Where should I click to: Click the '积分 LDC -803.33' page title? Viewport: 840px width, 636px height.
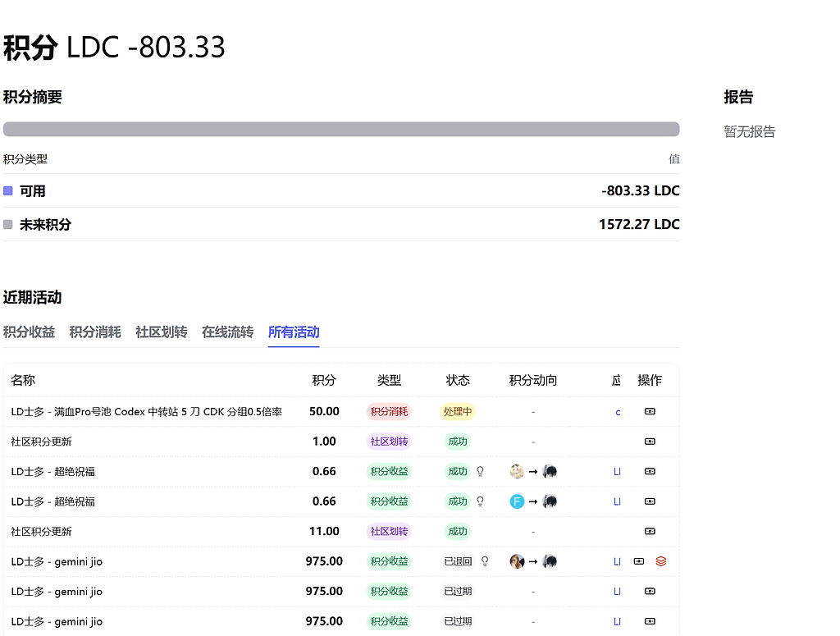114,47
